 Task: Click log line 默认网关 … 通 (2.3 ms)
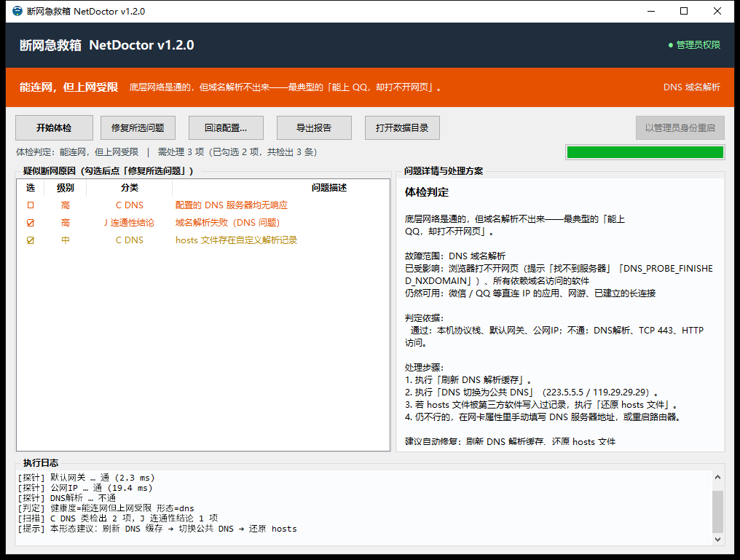pyautogui.click(x=87, y=478)
